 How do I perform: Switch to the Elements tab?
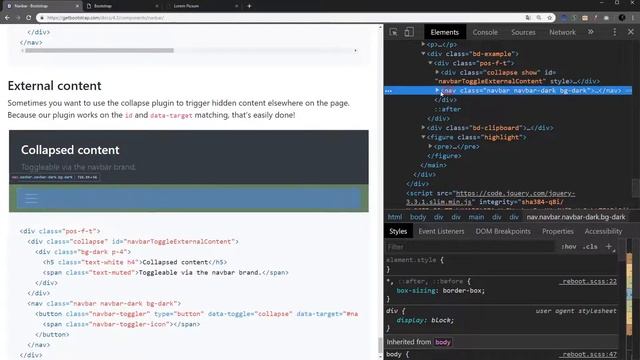pyautogui.click(x=444, y=32)
